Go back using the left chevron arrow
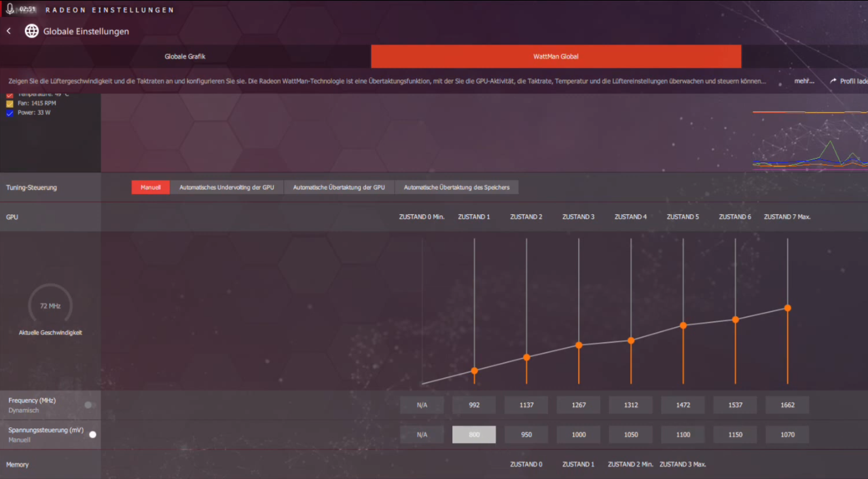The width and height of the screenshot is (868, 479). pos(9,31)
